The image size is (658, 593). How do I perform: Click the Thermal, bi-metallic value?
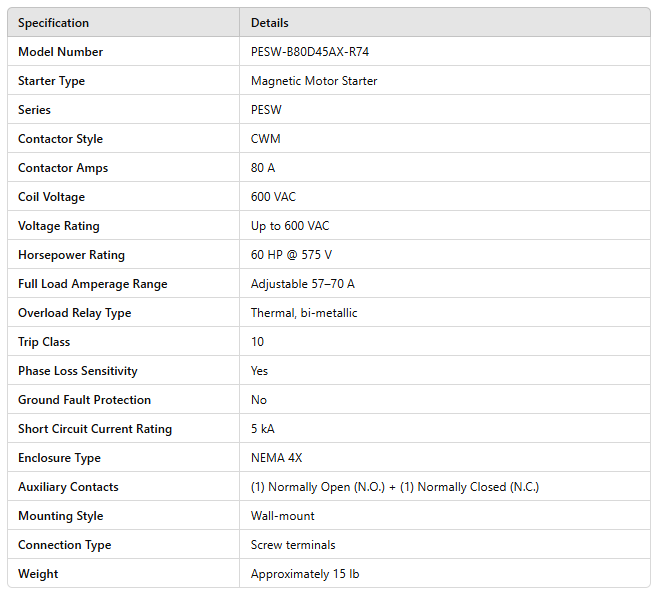tap(304, 313)
